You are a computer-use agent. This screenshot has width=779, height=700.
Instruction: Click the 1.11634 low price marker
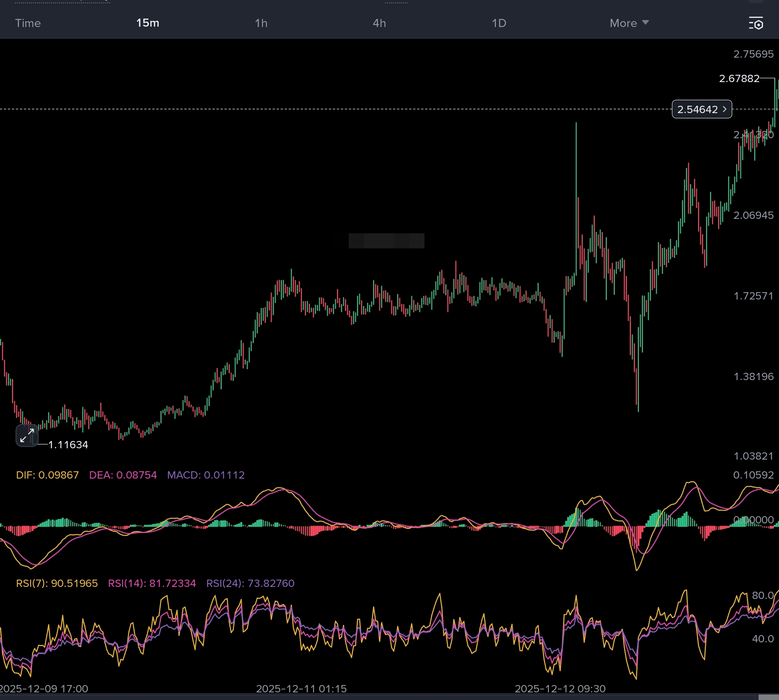(68, 445)
